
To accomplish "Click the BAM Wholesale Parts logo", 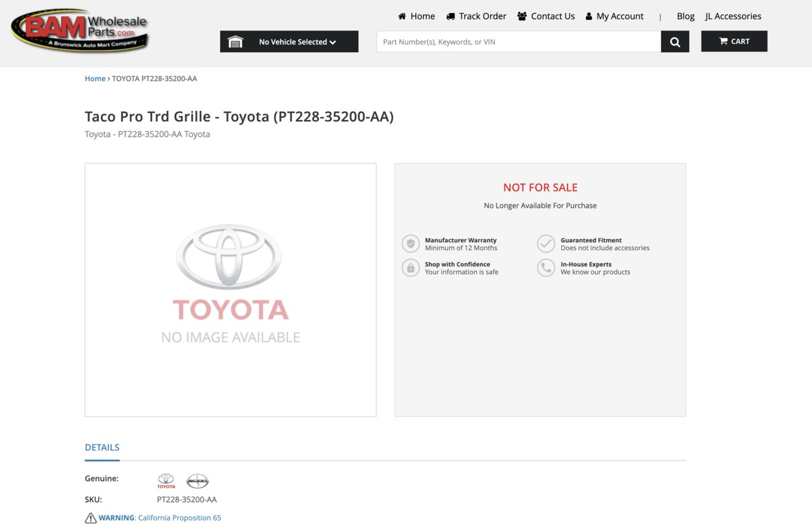I will pyautogui.click(x=79, y=30).
